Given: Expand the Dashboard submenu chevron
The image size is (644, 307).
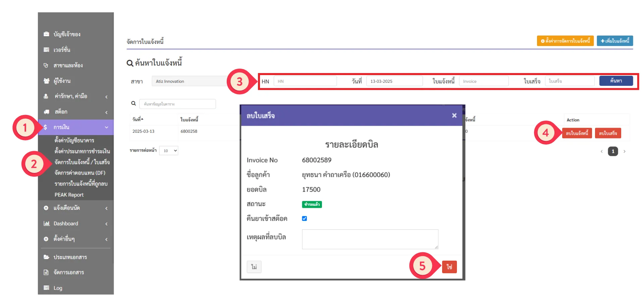Looking at the screenshot, I should 106,224.
